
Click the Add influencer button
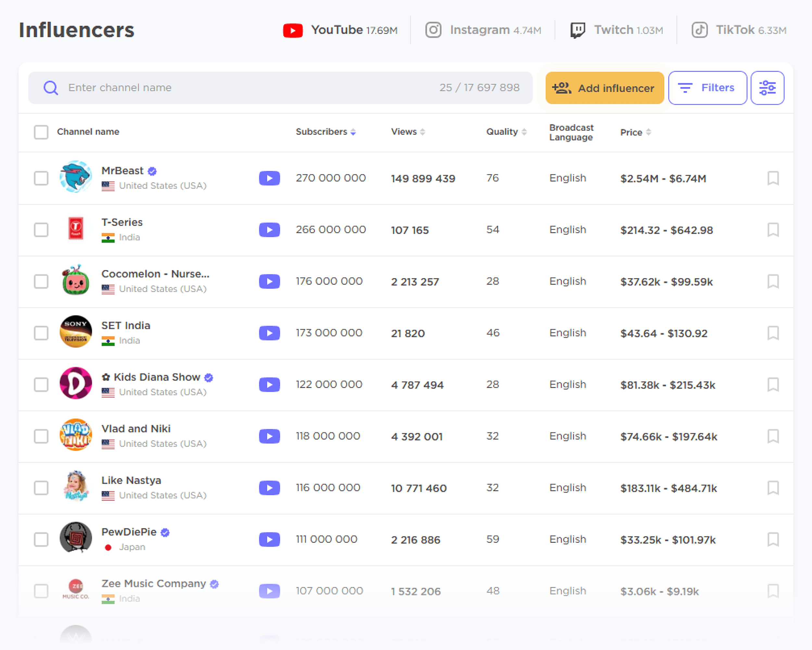pos(604,88)
